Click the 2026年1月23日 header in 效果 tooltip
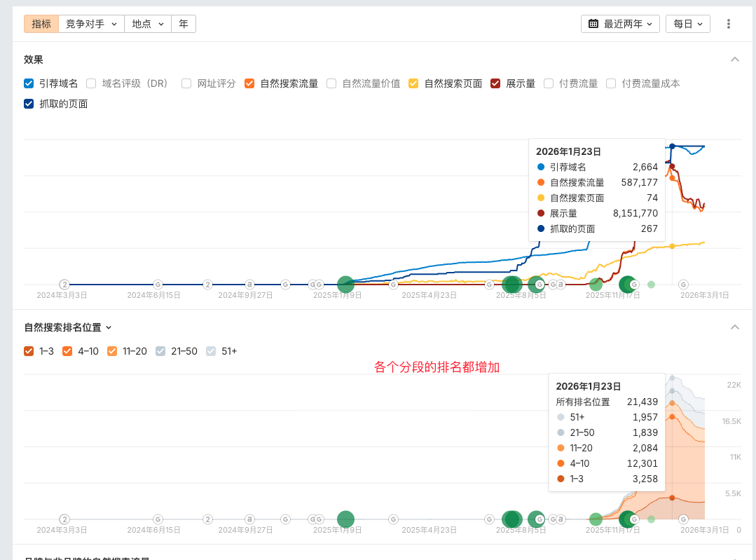This screenshot has width=756, height=560. [568, 151]
